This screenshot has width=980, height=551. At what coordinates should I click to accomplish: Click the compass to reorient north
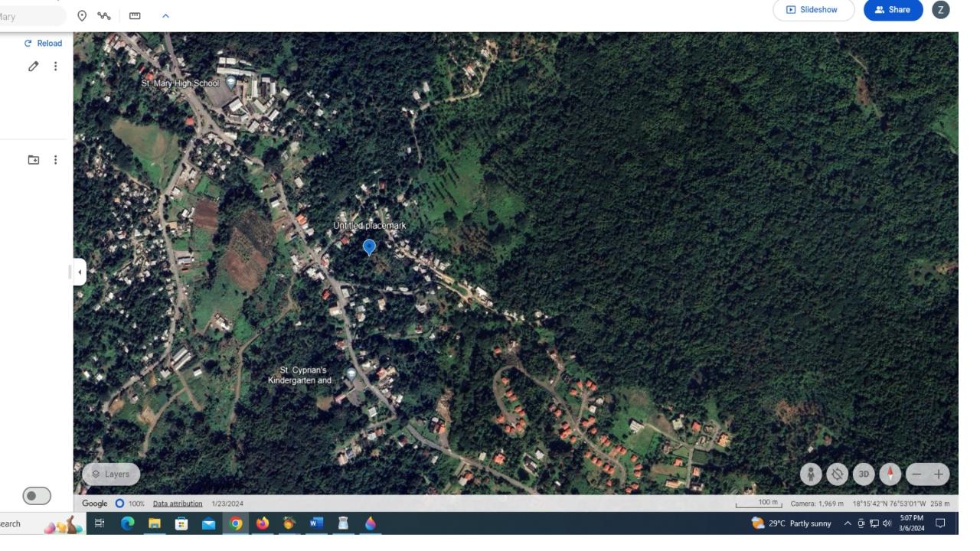tap(889, 474)
